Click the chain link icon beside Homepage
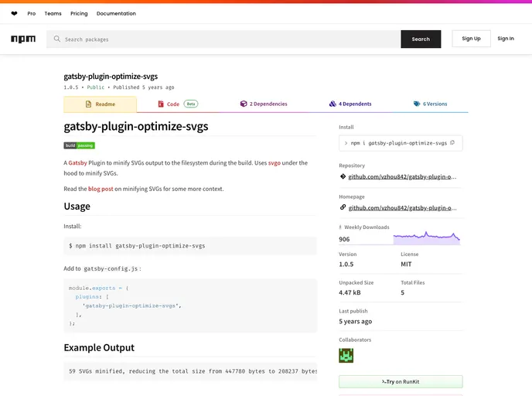The image size is (532, 396). point(343,207)
